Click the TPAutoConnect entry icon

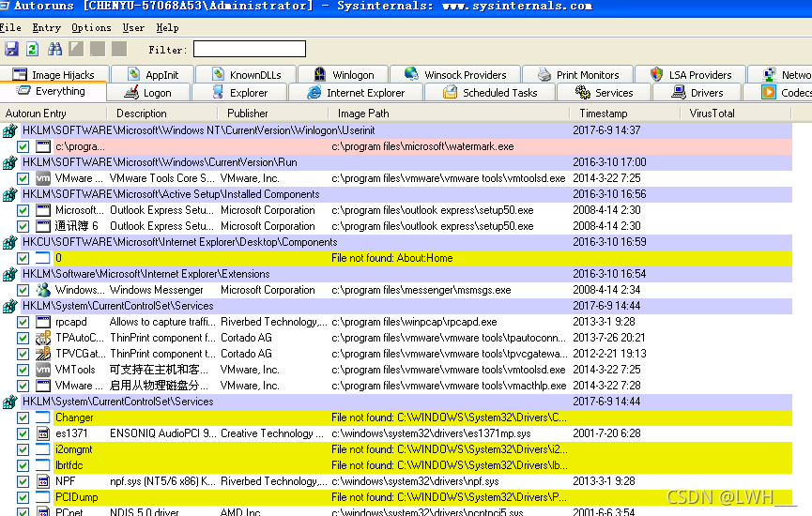(x=43, y=338)
